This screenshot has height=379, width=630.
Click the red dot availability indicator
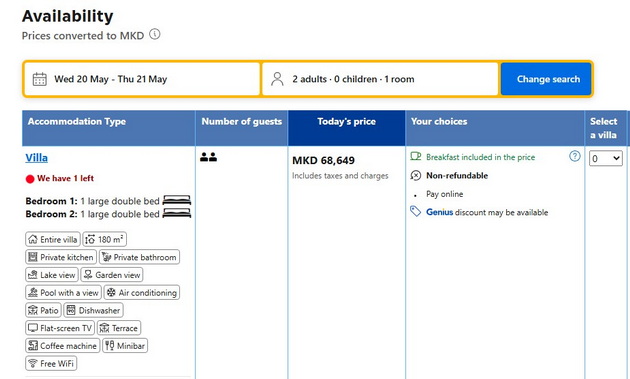[x=30, y=179]
